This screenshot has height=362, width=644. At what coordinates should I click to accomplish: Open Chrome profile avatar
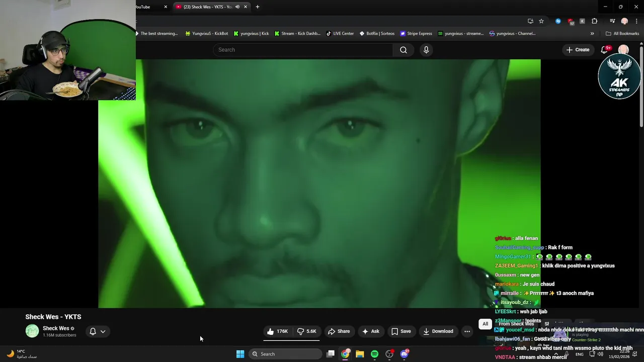pyautogui.click(x=624, y=21)
